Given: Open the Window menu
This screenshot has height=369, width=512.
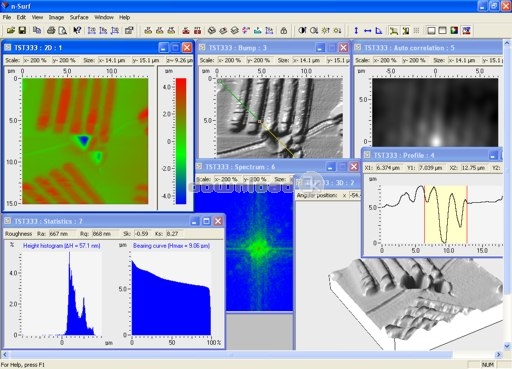Looking at the screenshot, I should (x=104, y=17).
